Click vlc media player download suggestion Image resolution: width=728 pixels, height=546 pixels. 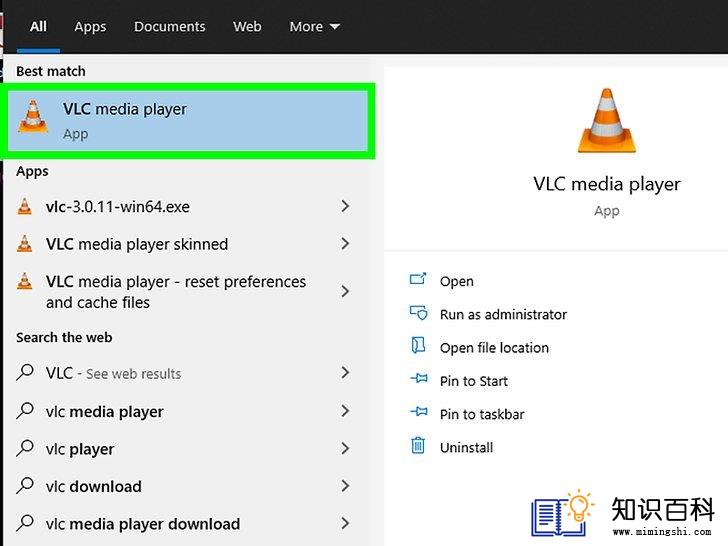coord(143,524)
